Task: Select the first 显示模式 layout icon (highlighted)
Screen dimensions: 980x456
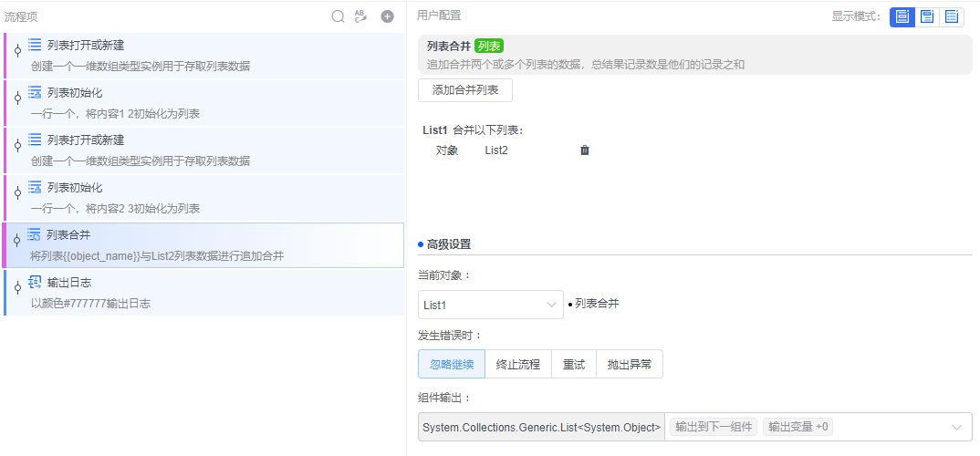Action: (x=902, y=16)
